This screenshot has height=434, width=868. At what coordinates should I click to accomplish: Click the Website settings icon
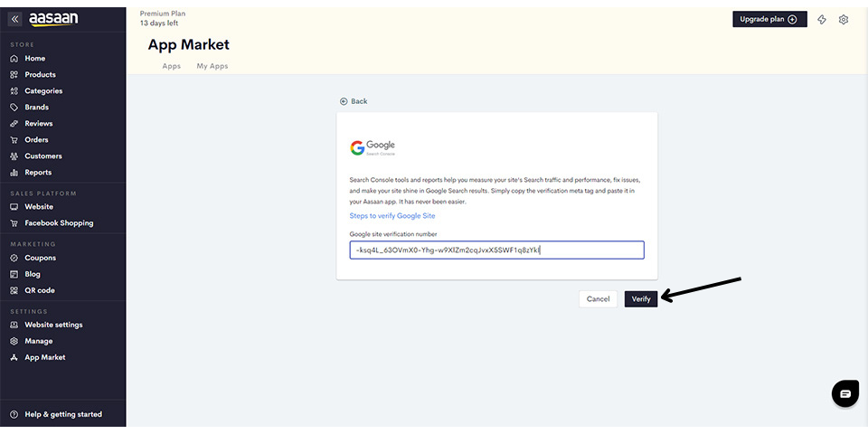tap(14, 325)
